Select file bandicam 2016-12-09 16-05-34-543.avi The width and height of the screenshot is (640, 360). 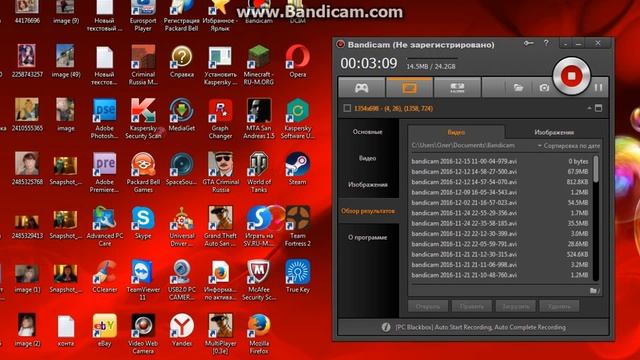click(x=500, y=192)
